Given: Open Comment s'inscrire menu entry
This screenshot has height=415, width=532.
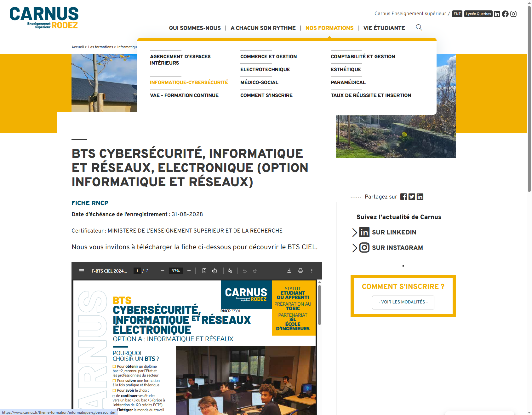Looking at the screenshot, I should point(266,95).
